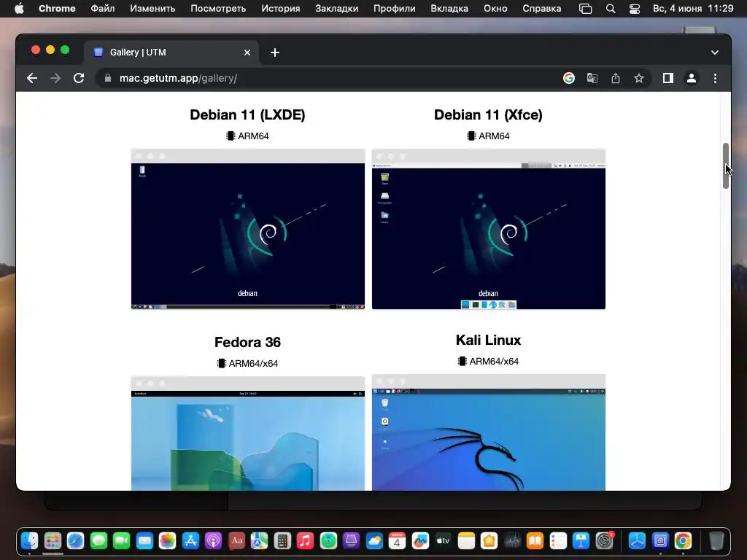
Task: Open Maps from the Dock
Action: [x=259, y=540]
